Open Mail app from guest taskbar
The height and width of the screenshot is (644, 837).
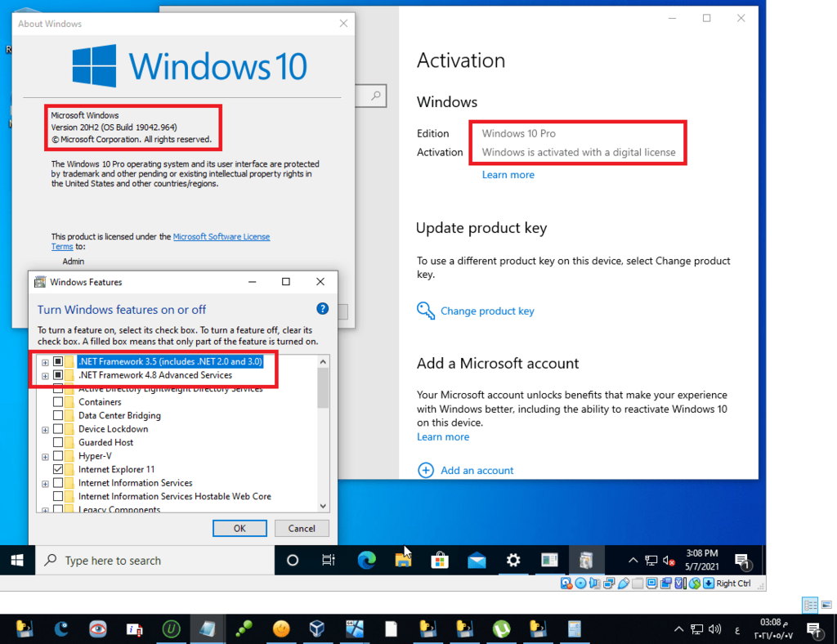click(477, 561)
